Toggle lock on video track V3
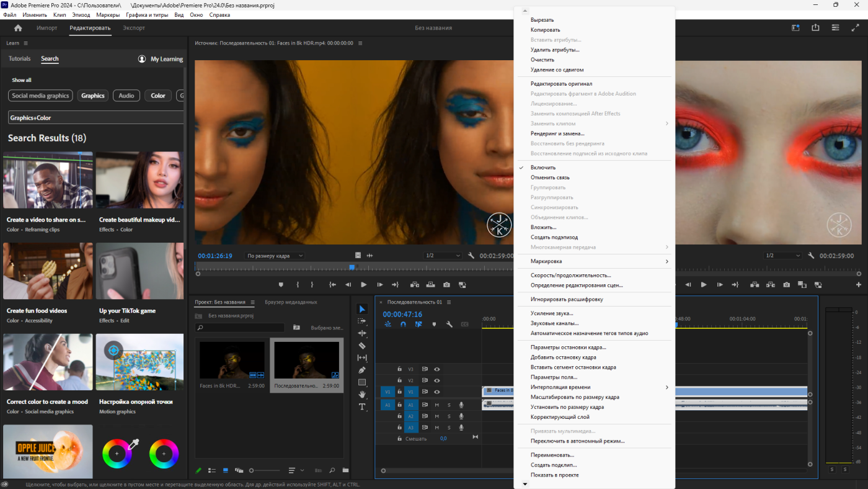The width and height of the screenshot is (868, 489). pos(399,369)
